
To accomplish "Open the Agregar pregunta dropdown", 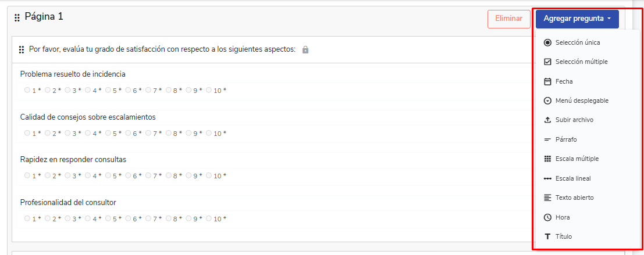I will 577,19.
